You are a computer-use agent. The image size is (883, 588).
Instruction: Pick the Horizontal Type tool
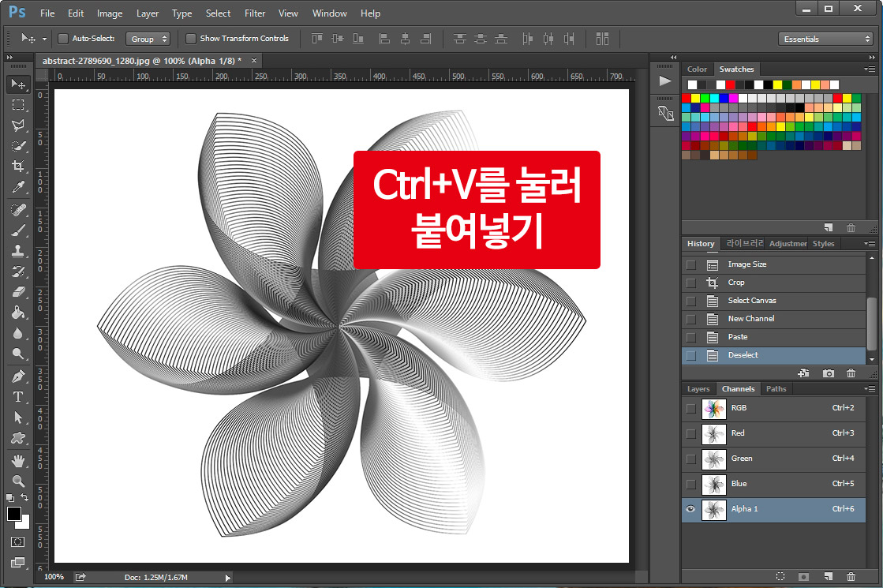point(18,396)
